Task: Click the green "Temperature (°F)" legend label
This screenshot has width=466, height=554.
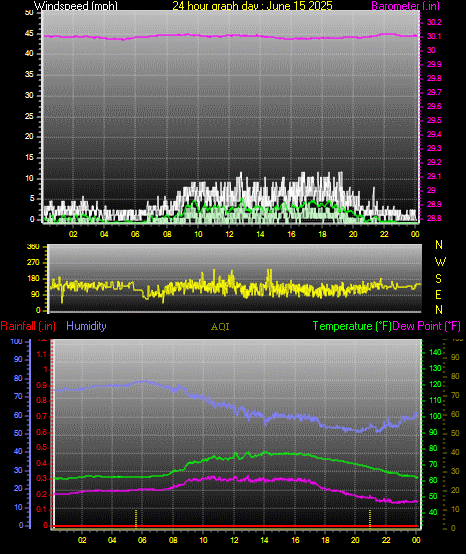Action: coord(352,326)
